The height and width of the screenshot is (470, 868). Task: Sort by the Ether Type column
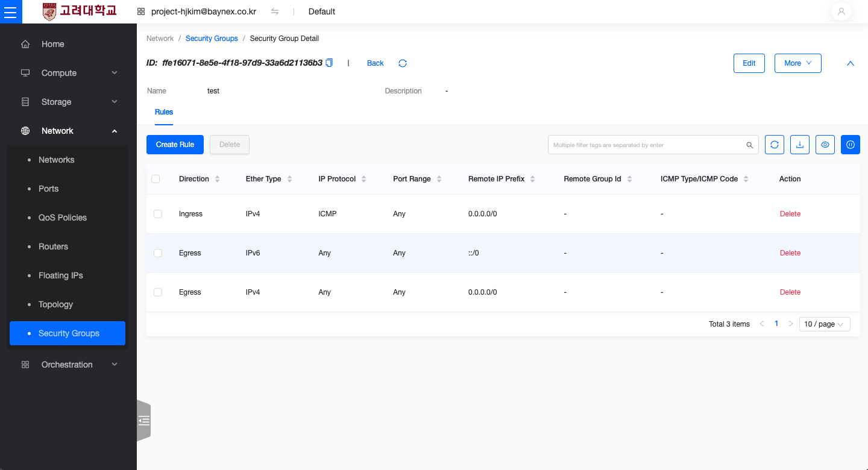(289, 179)
